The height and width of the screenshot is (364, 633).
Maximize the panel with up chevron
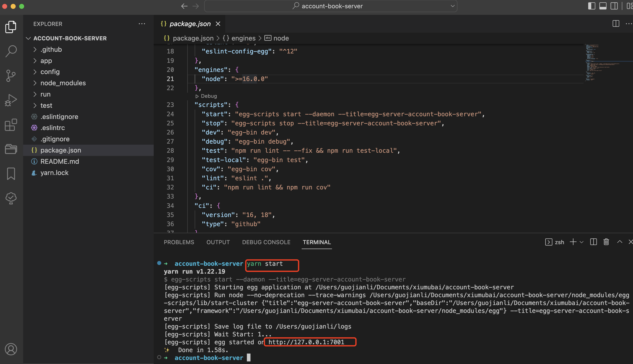619,242
